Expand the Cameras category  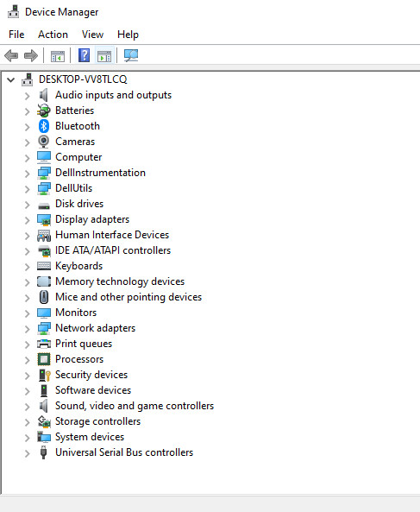28,142
